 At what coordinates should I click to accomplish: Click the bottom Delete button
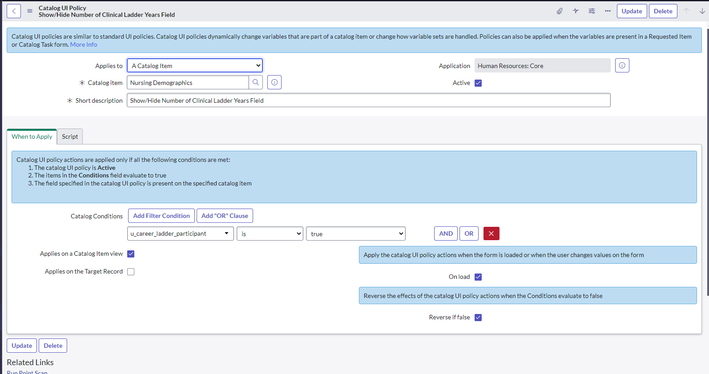point(53,346)
